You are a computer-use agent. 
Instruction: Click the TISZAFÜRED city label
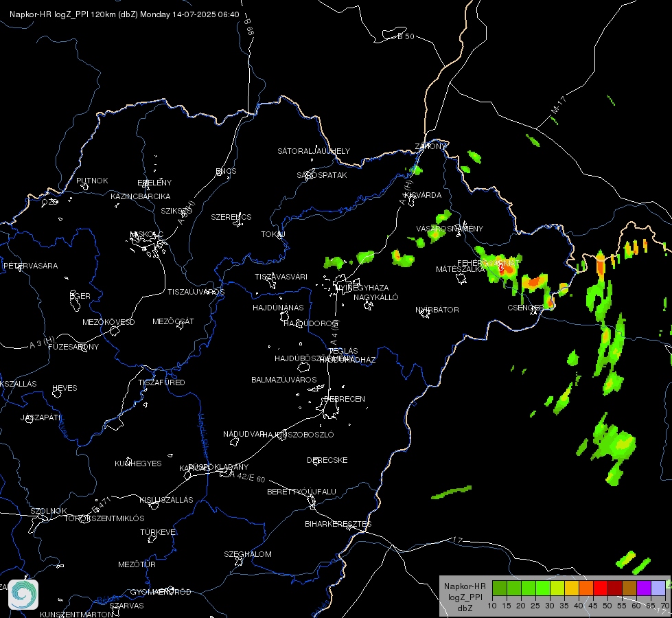point(161,382)
